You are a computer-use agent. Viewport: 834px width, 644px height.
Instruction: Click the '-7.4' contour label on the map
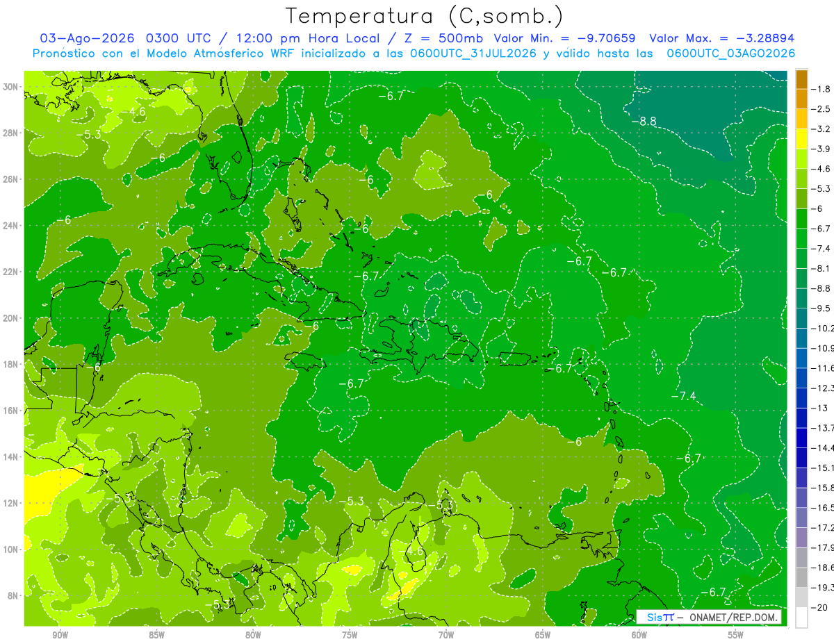683,396
